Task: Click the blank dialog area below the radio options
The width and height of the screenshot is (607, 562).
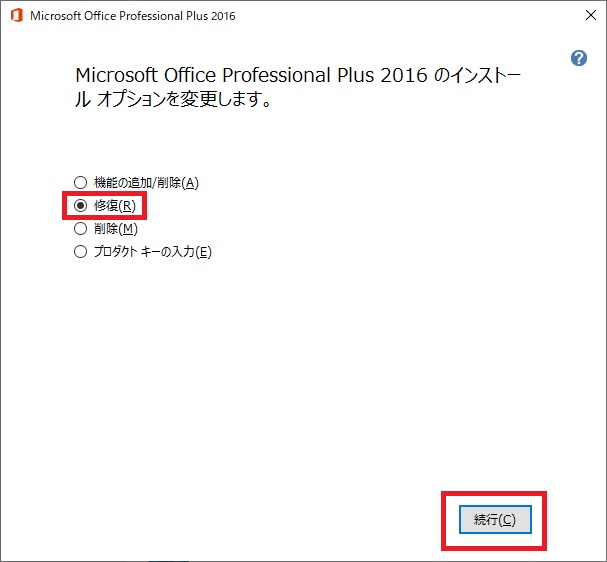Action: coord(300,380)
